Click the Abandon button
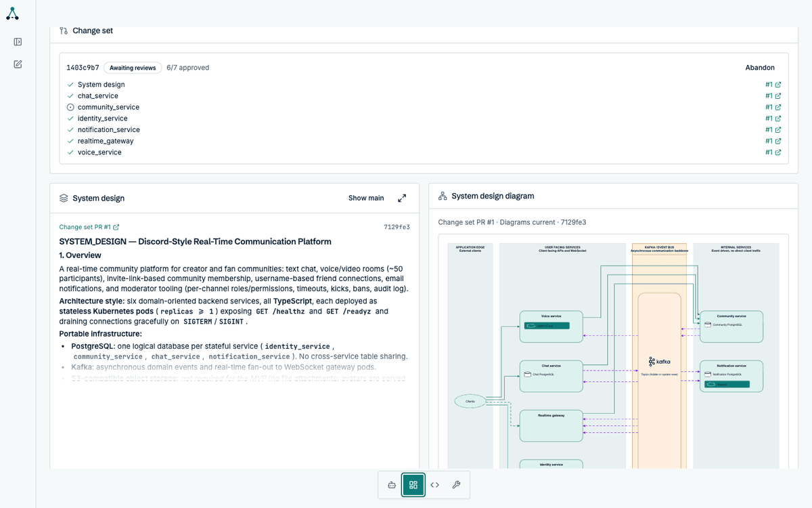812x508 pixels. pos(760,68)
